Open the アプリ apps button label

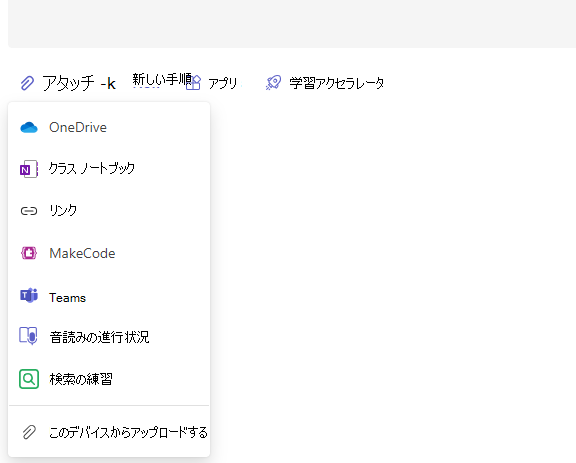(223, 83)
